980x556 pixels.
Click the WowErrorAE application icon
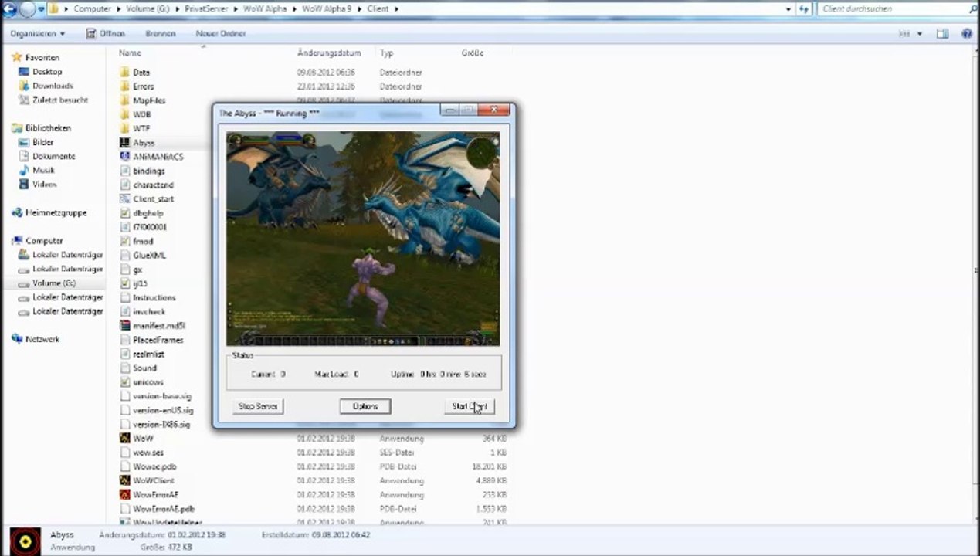[x=125, y=494]
